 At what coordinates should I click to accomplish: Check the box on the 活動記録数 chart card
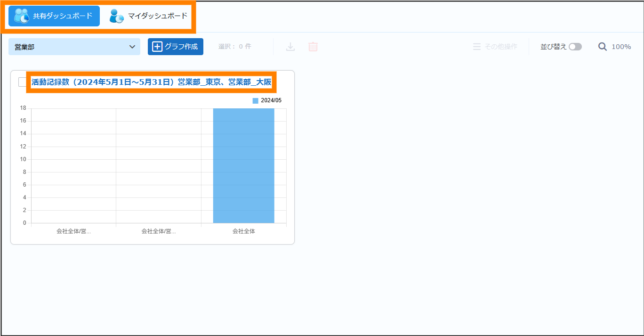[x=22, y=82]
